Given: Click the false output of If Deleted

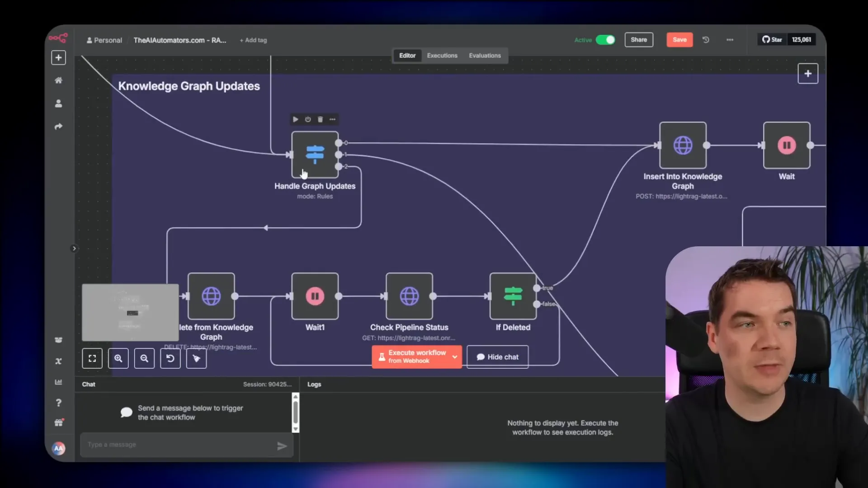Looking at the screenshot, I should coord(537,304).
